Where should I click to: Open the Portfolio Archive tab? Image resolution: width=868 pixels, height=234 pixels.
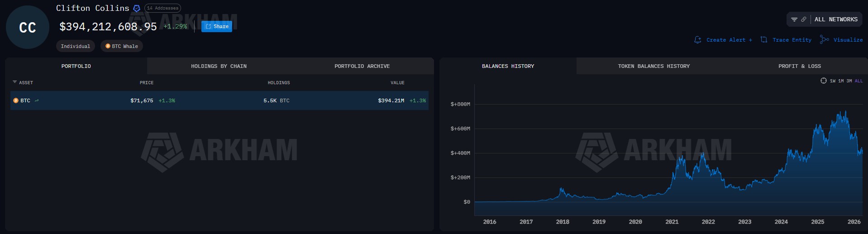click(362, 66)
